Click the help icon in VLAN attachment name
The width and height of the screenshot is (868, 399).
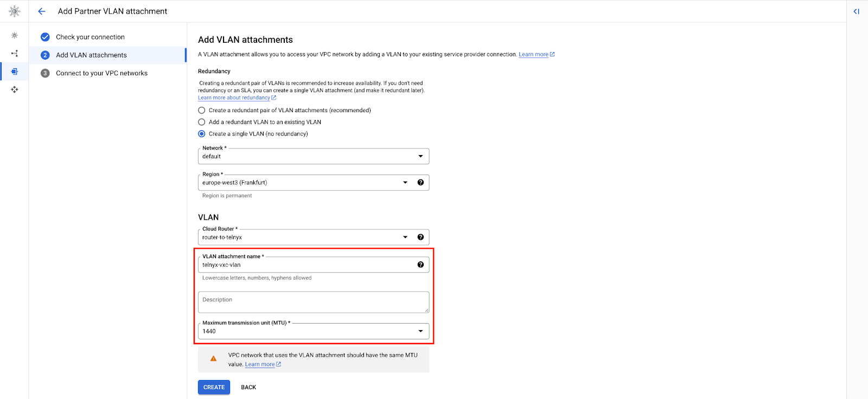tap(420, 265)
